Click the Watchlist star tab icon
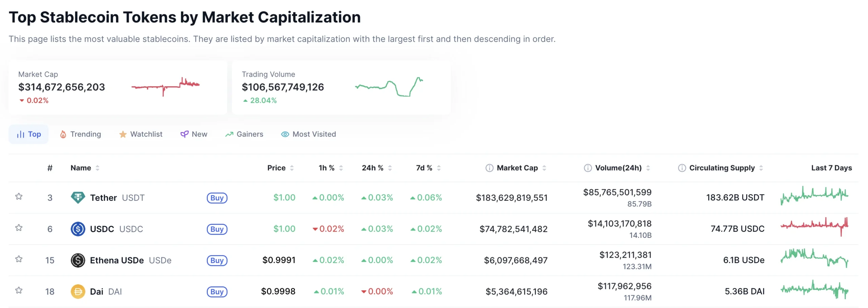The image size is (868, 308). point(123,134)
